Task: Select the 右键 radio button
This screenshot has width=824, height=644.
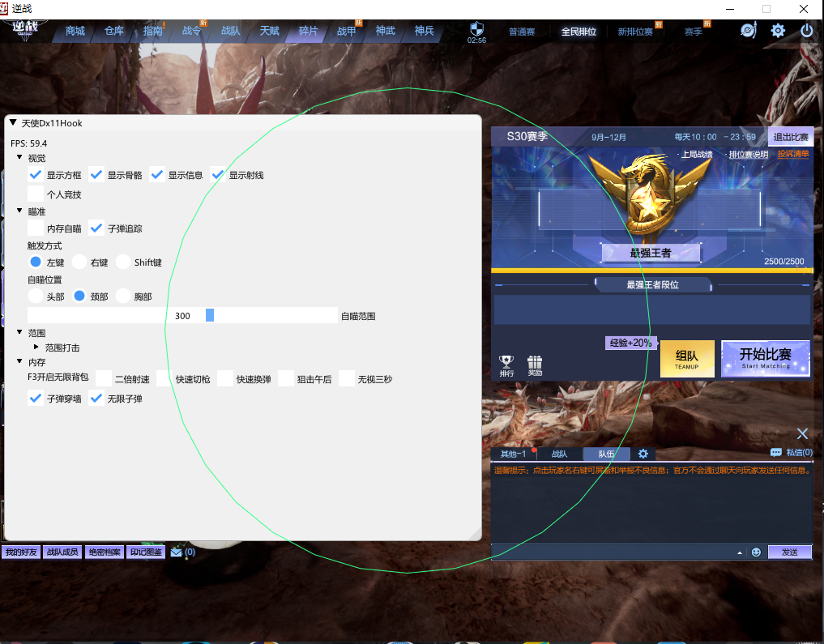Action: point(79,262)
